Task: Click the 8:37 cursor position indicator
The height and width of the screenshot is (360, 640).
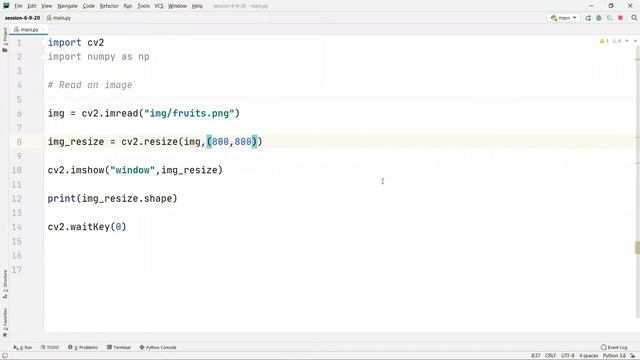Action: (x=536, y=356)
